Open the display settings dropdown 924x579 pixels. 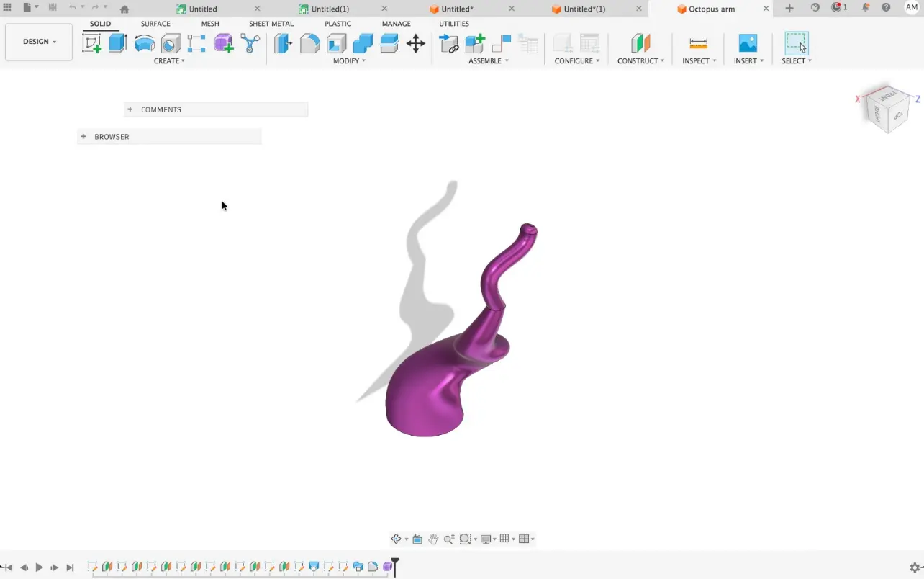pos(488,538)
